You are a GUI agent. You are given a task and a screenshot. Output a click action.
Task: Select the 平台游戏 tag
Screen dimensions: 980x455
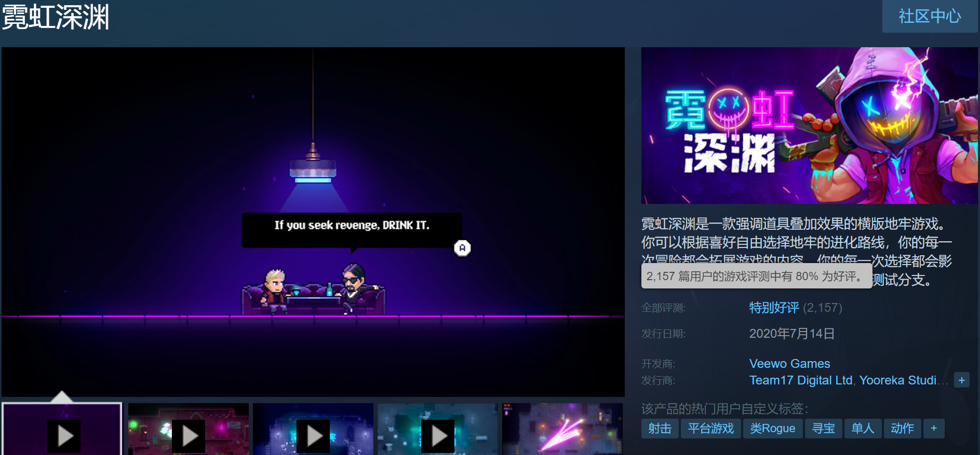tap(710, 429)
